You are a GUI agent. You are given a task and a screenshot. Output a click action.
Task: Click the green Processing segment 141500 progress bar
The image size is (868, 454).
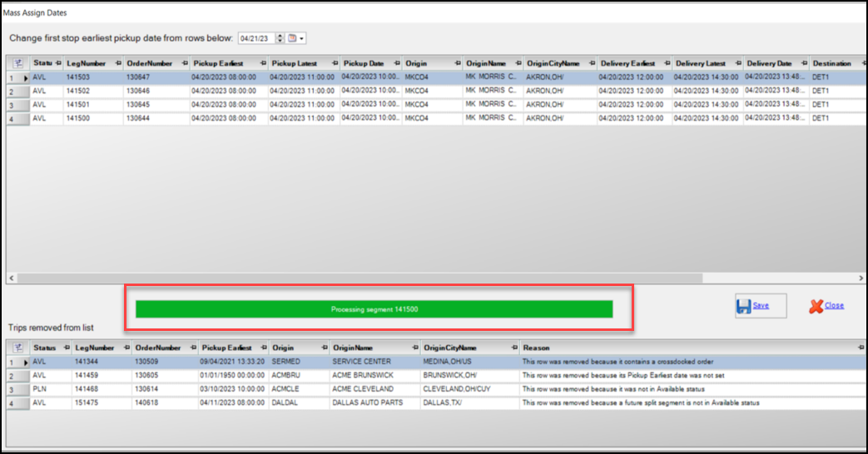click(x=374, y=309)
